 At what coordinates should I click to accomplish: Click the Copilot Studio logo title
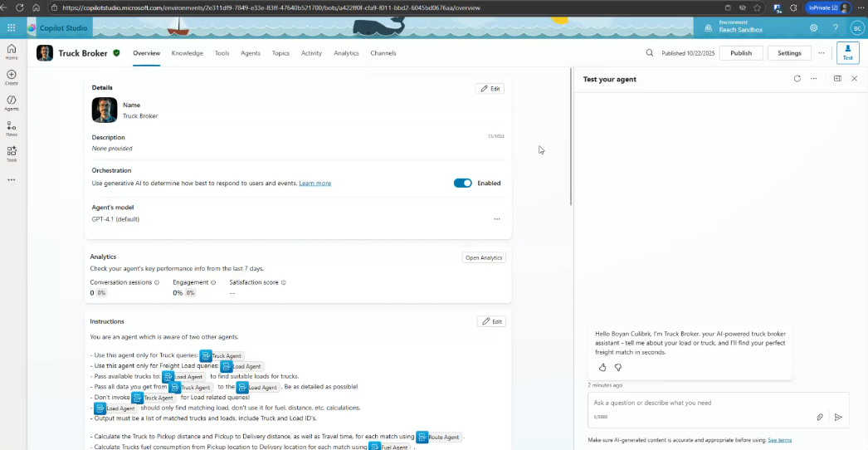point(63,27)
